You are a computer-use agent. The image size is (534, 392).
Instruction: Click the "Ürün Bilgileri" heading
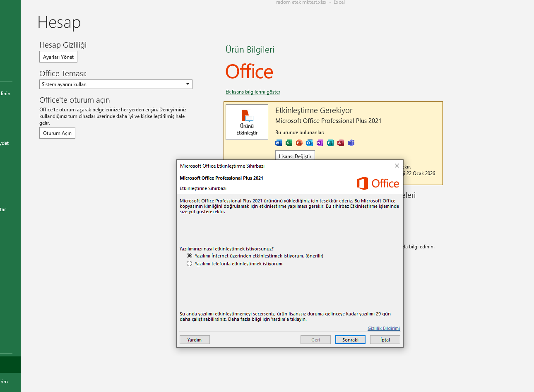tap(250, 50)
